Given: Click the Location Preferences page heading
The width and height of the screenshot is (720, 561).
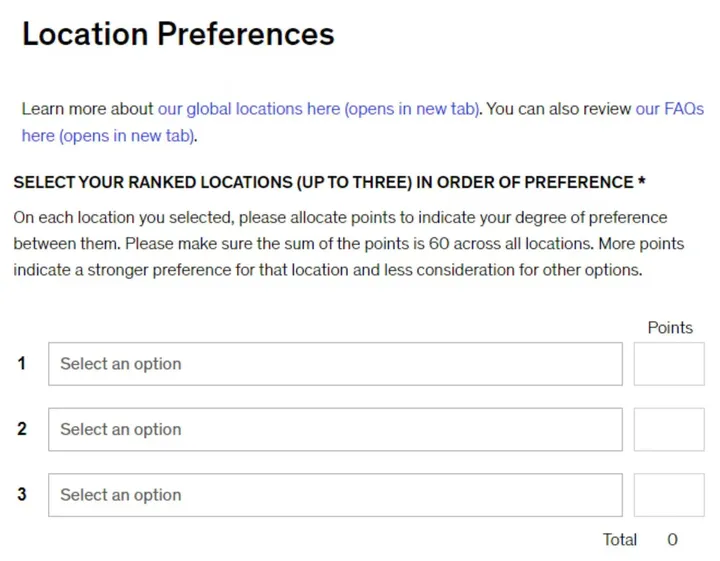Looking at the screenshot, I should [x=178, y=34].
